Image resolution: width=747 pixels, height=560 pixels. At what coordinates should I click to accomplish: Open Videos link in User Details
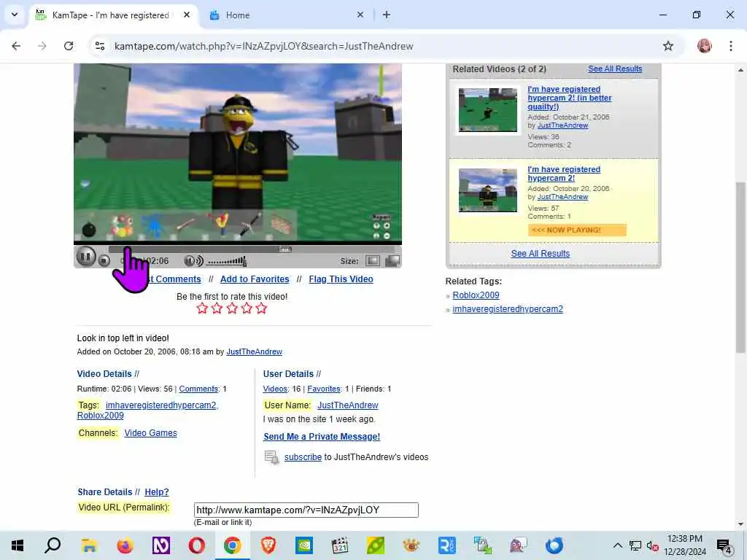click(x=275, y=389)
